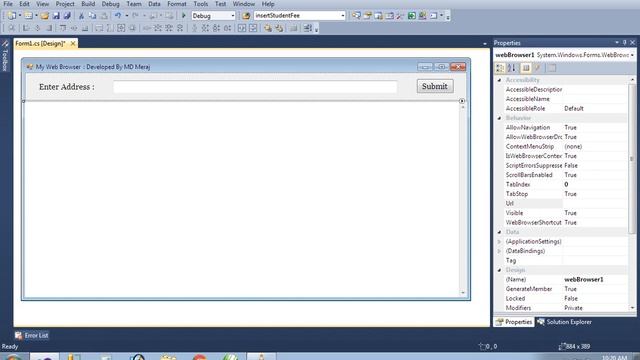Show the Properties grid icon in panel

point(526,68)
